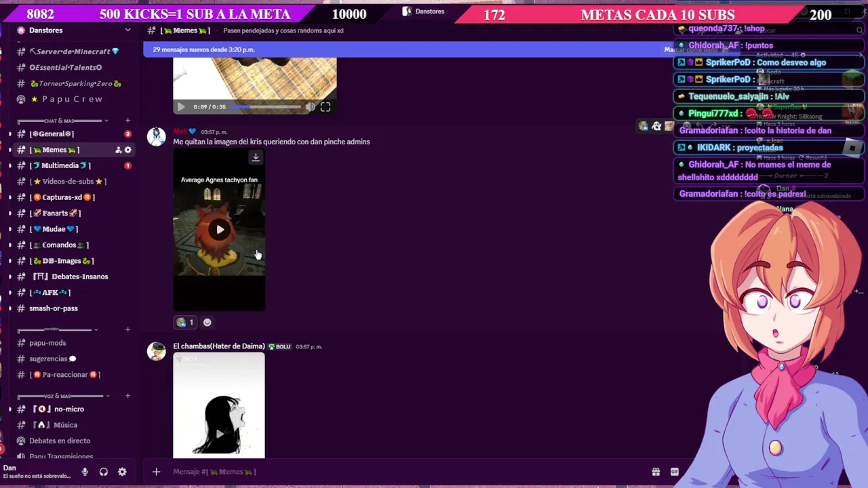The image size is (868, 488).
Task: Open the no-micro channel
Action: tap(59, 409)
